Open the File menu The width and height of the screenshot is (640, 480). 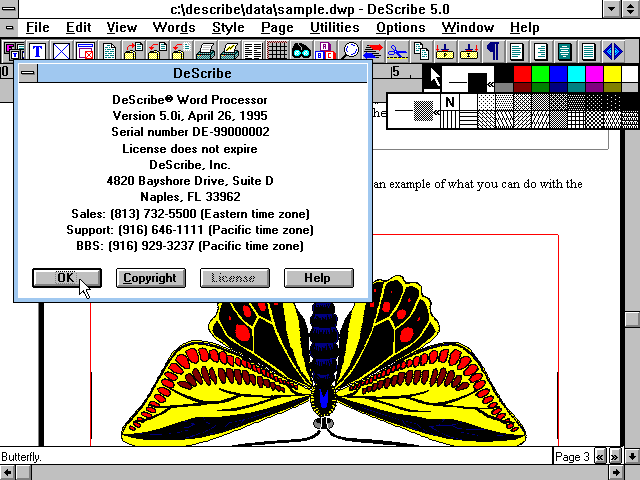coord(38,27)
